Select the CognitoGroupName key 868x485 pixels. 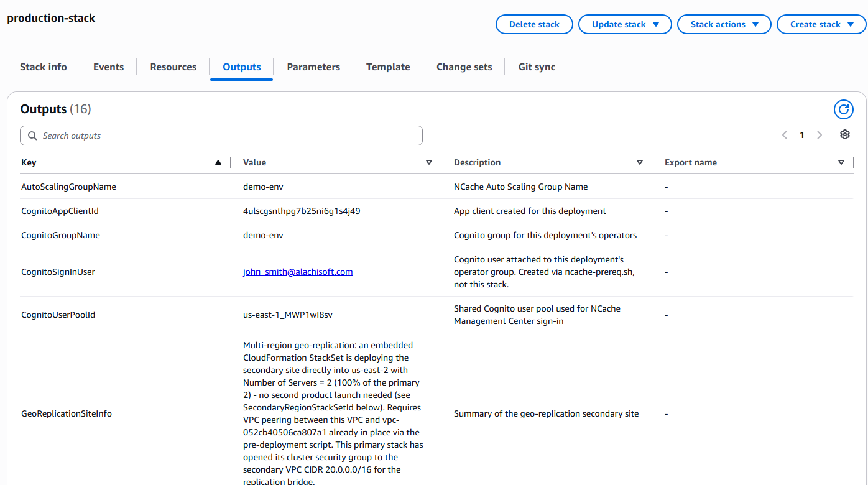pyautogui.click(x=60, y=235)
